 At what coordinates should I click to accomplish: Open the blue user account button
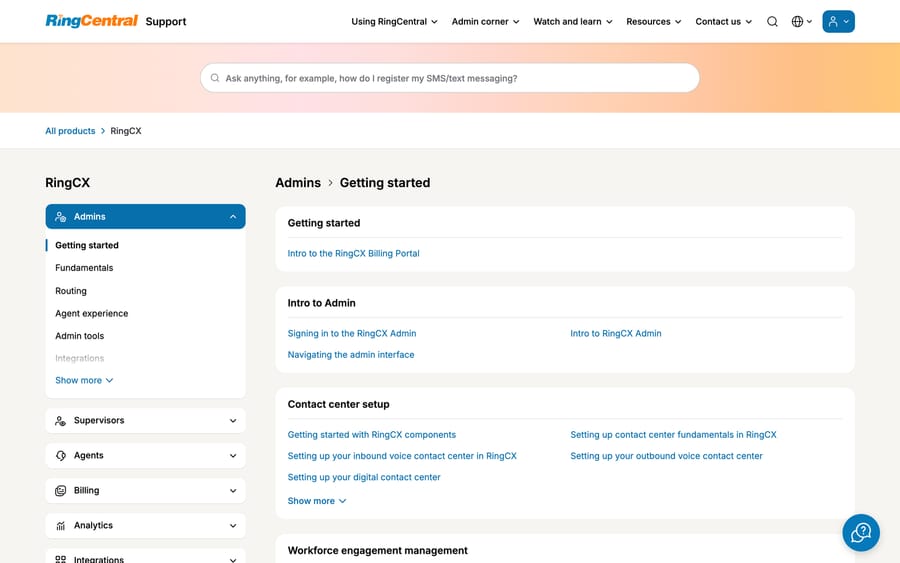click(838, 21)
